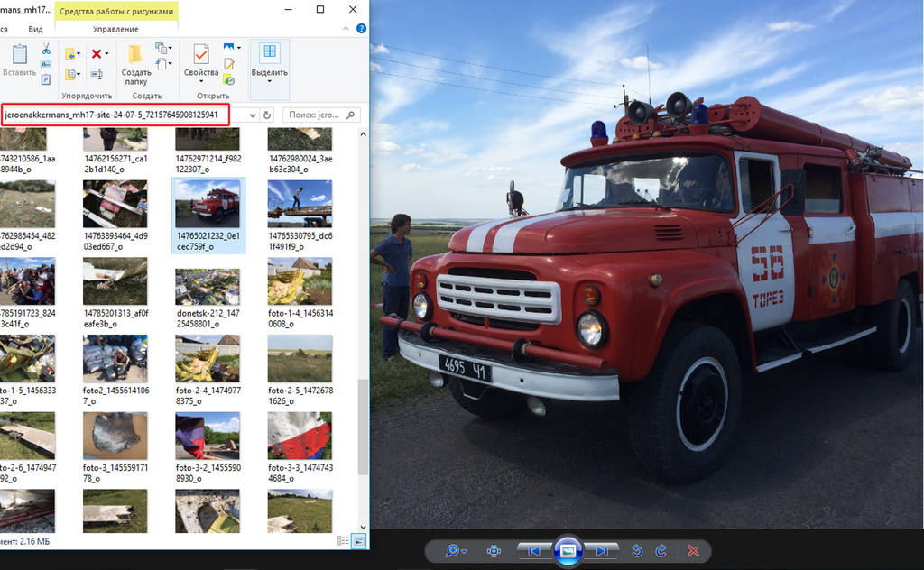
Task: Click the actual size button in photo viewer
Action: (494, 551)
